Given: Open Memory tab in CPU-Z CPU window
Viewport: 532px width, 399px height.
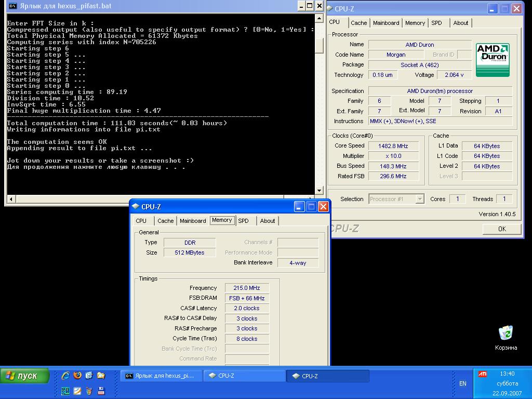Looking at the screenshot, I should (x=415, y=23).
